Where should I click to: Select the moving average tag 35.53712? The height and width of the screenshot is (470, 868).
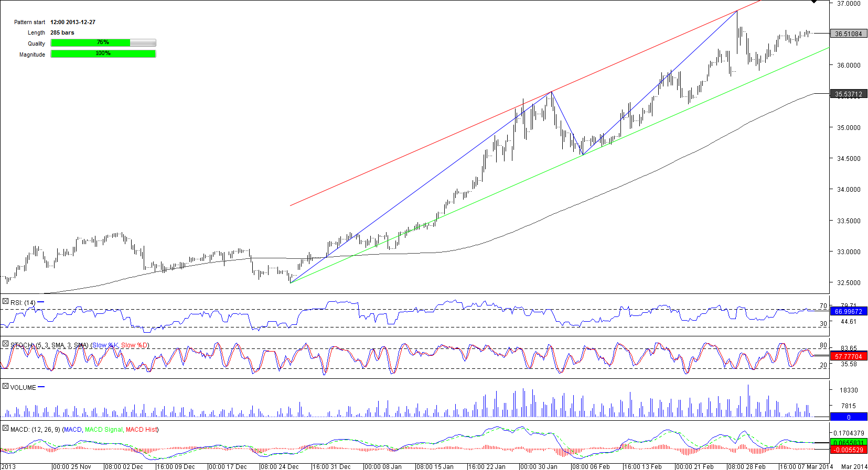(849, 94)
